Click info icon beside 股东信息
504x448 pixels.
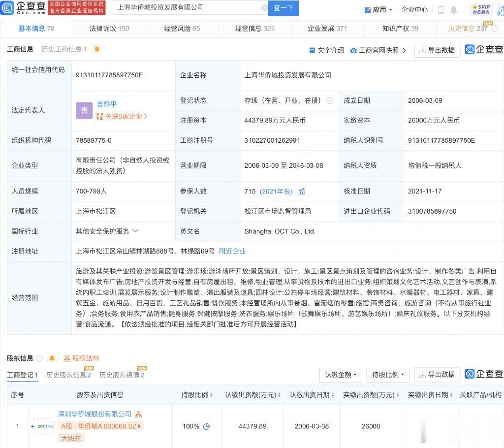(x=39, y=358)
